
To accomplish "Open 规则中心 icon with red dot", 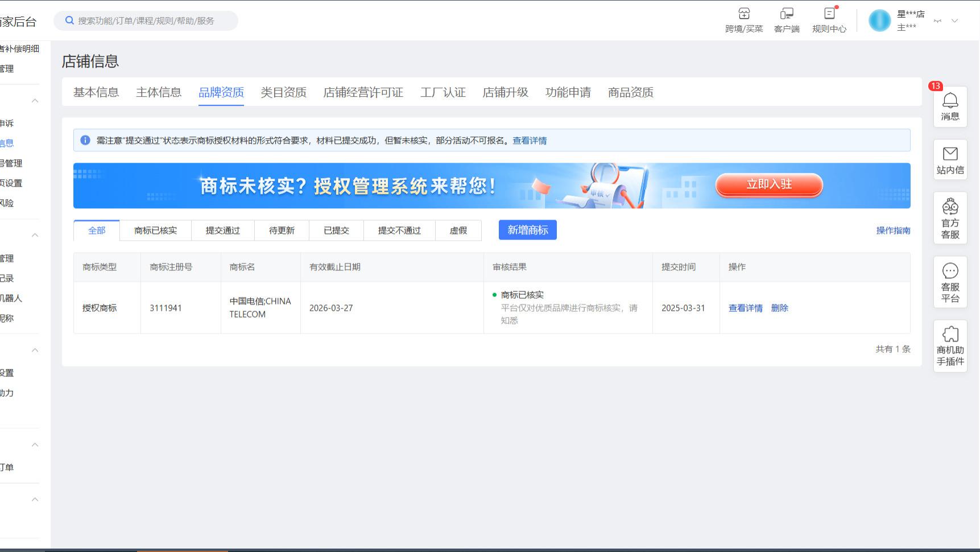I will (829, 15).
